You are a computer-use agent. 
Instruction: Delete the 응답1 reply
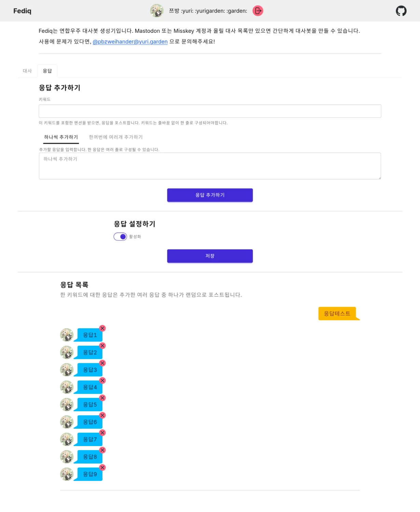(x=102, y=328)
